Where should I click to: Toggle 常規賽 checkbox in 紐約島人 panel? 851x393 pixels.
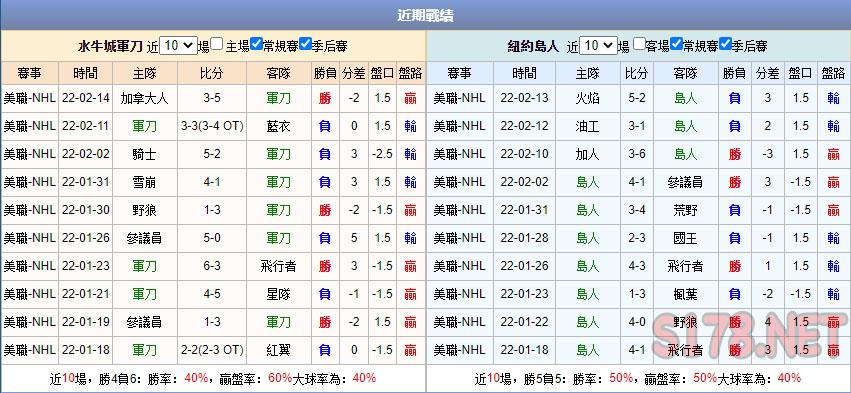click(676, 44)
